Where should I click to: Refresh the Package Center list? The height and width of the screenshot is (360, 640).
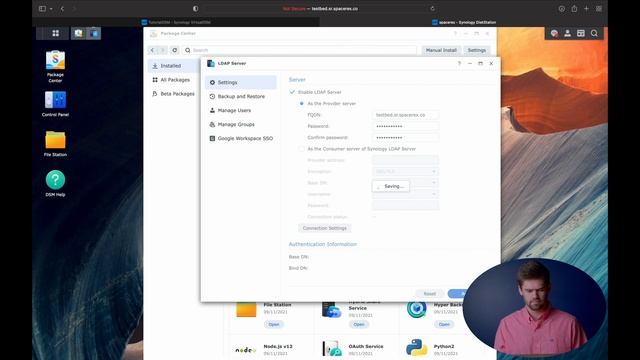coord(175,50)
